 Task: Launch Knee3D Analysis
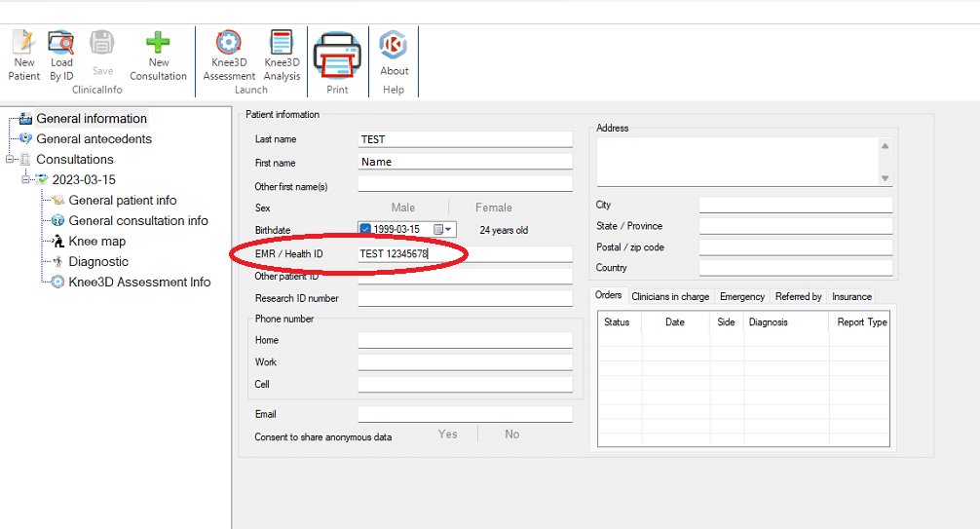coord(282,55)
